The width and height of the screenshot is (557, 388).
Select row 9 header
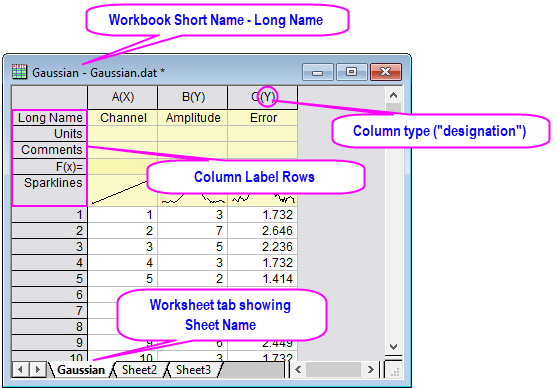[49, 343]
